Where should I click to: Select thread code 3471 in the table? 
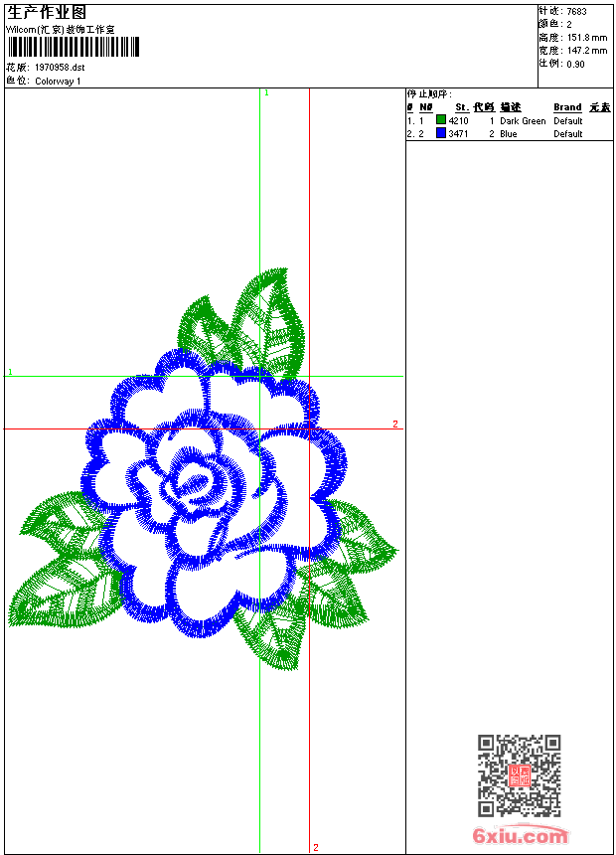tap(458, 134)
